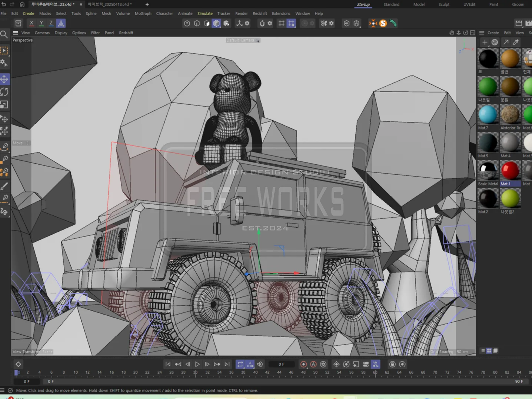Click the green wave simulation icon
Screen dimensions: 532x399
(x=393, y=23)
